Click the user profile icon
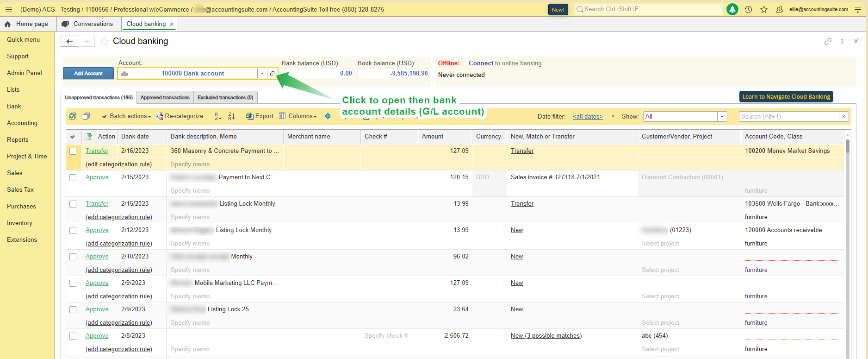The image size is (868, 359). 780,9
